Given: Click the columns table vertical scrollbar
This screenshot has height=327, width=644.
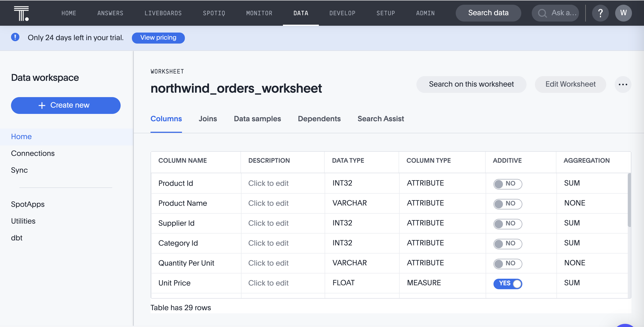Looking at the screenshot, I should click(x=629, y=200).
